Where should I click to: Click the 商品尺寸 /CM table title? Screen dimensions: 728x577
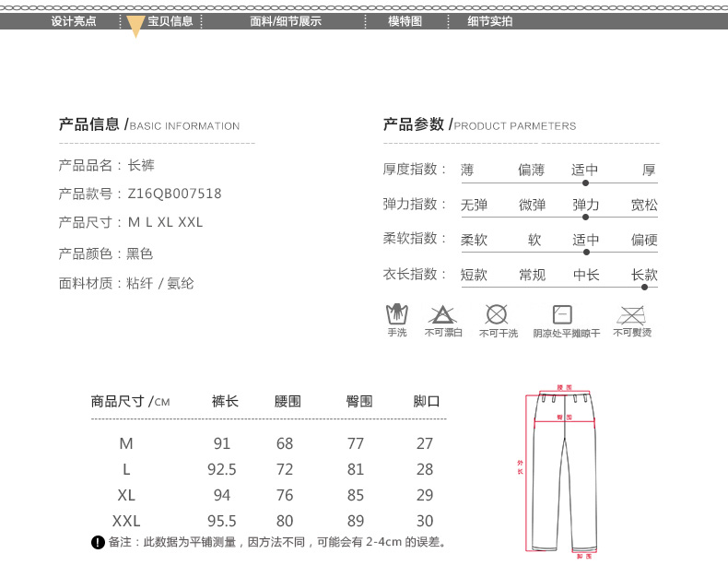coord(131,401)
